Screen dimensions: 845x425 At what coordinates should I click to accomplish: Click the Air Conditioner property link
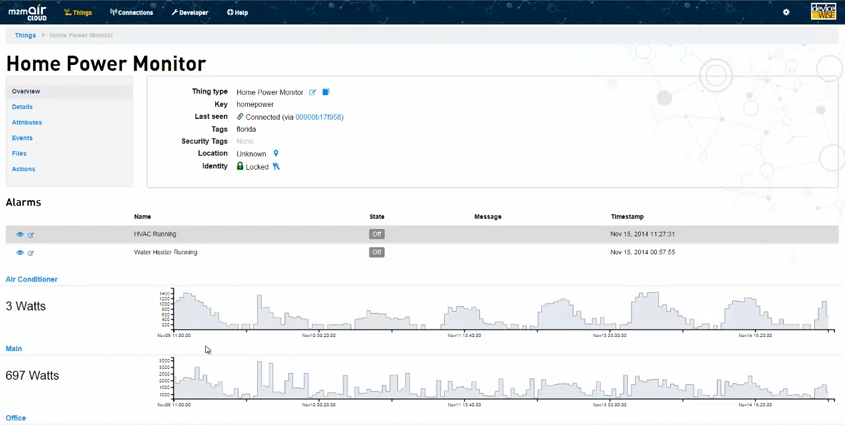[32, 279]
